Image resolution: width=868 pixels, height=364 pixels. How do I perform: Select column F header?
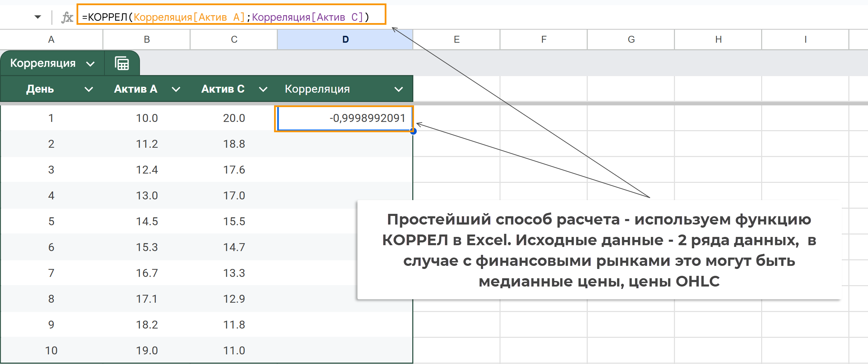pyautogui.click(x=544, y=40)
